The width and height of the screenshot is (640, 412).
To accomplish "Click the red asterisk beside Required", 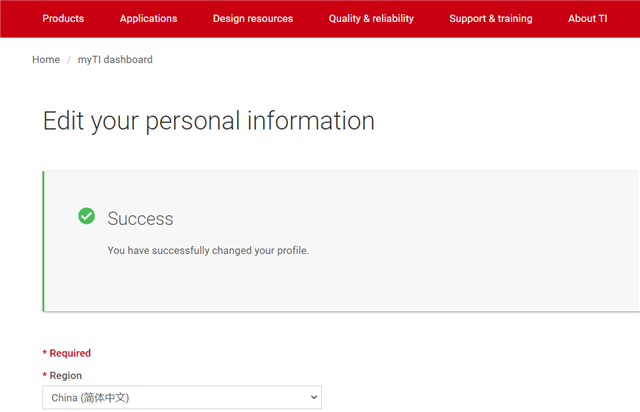I will 44,353.
